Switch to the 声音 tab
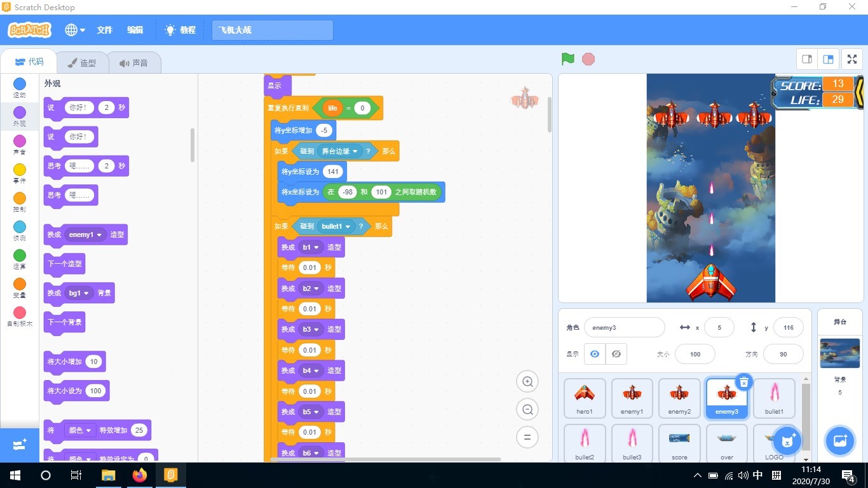This screenshot has width=868, height=488. 134,63
